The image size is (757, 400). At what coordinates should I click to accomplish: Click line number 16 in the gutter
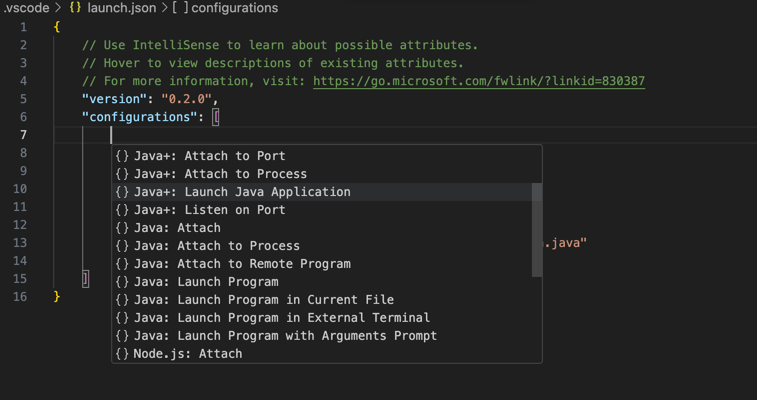(x=21, y=297)
